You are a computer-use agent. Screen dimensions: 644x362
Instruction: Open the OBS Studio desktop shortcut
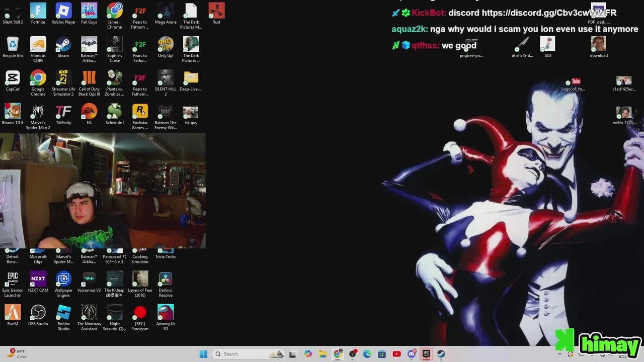pyautogui.click(x=38, y=316)
